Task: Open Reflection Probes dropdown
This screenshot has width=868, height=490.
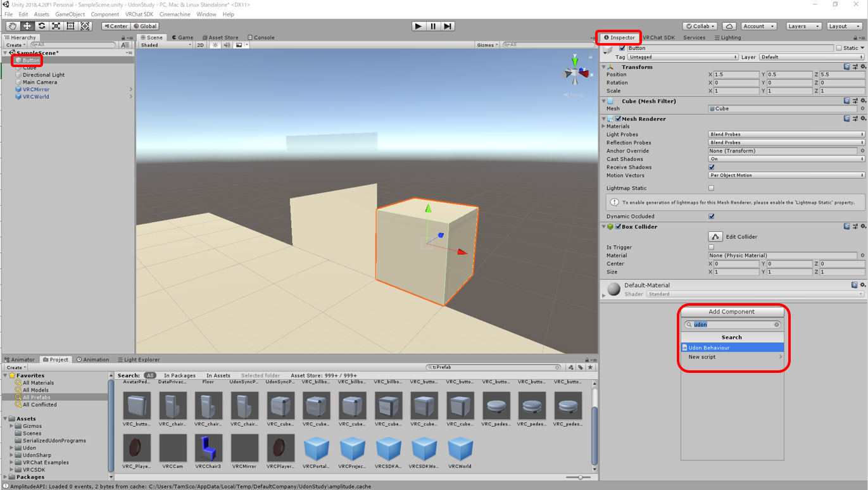Action: point(786,142)
